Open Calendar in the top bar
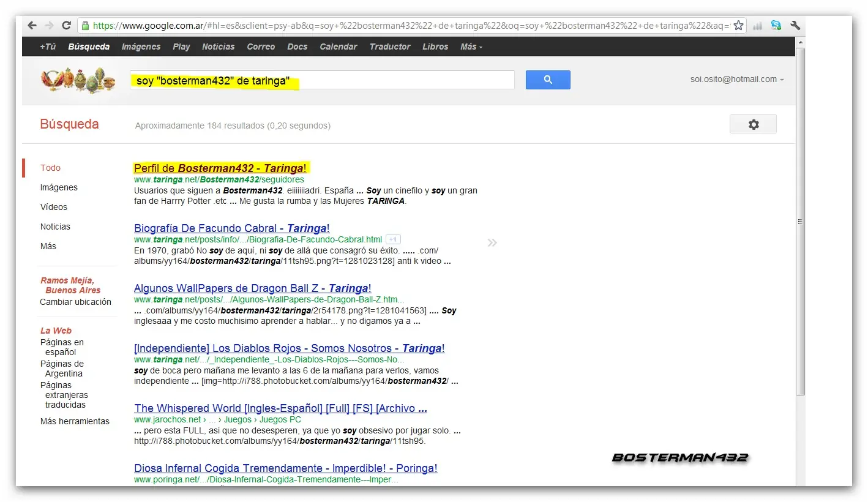868x502 pixels. coord(339,47)
